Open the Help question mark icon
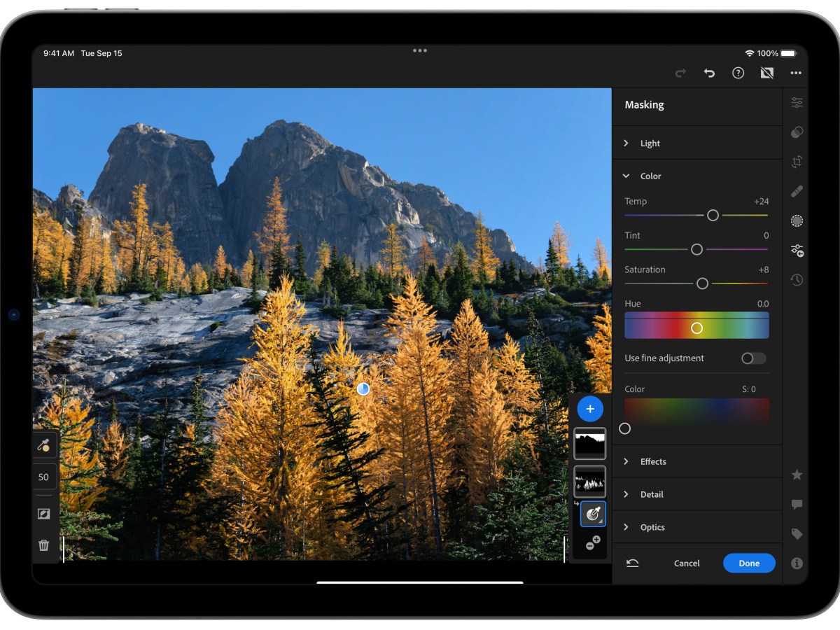This screenshot has width=840, height=630. [738, 73]
